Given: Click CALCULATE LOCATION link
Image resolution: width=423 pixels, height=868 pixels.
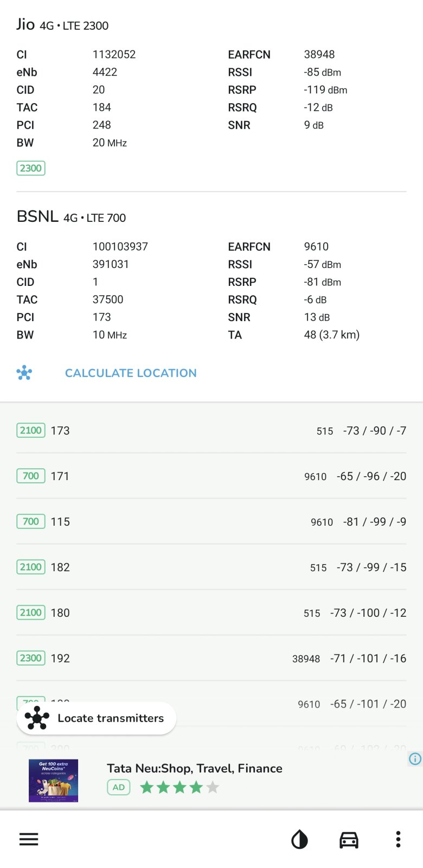Looking at the screenshot, I should (x=131, y=373).
